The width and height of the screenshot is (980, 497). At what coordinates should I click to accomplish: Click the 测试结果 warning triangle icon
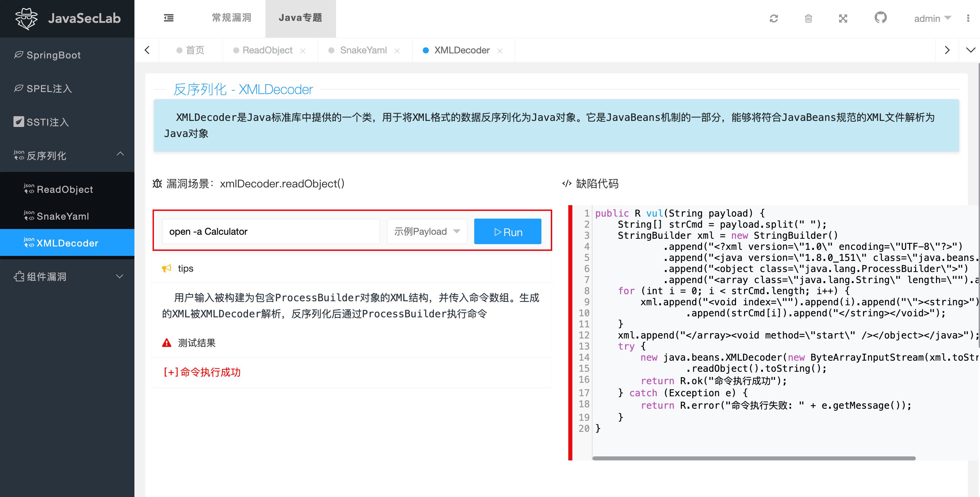point(167,343)
